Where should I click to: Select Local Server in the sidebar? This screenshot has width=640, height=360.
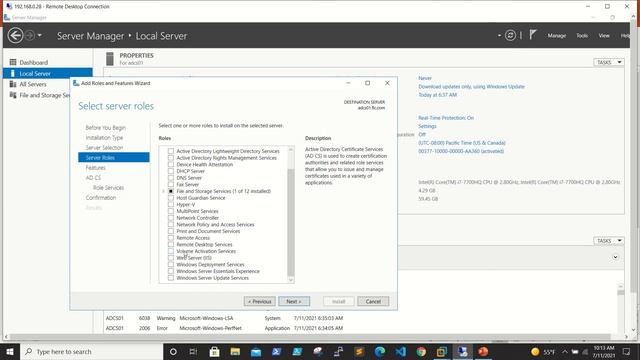tap(47, 73)
